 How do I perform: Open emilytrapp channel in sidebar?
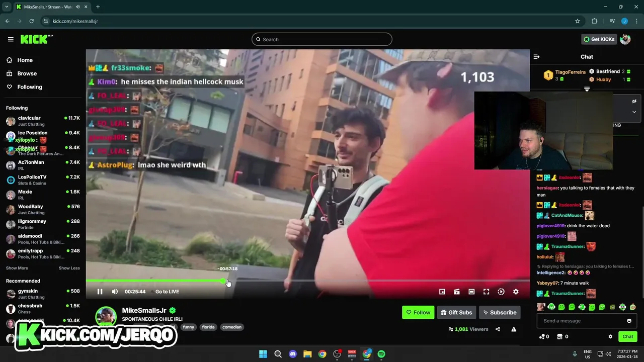tap(43, 253)
